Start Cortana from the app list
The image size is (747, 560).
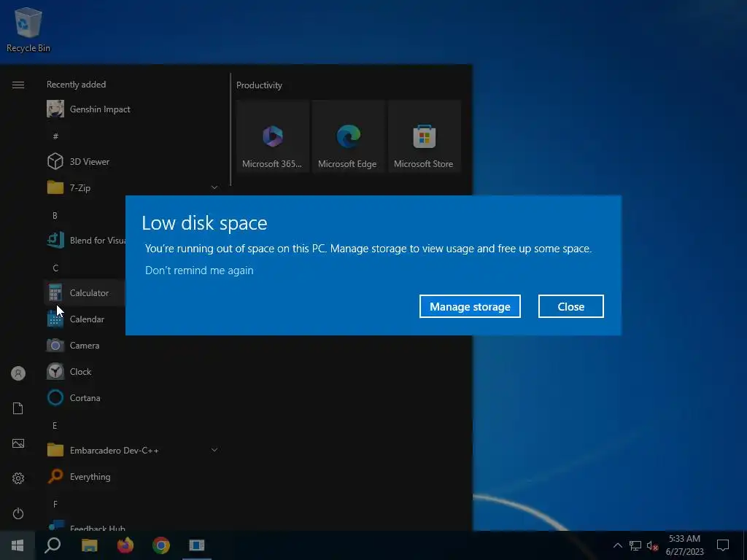coord(131,397)
